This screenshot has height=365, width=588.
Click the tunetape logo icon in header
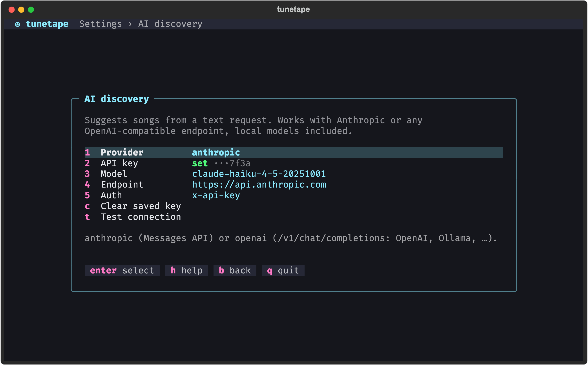click(x=17, y=24)
